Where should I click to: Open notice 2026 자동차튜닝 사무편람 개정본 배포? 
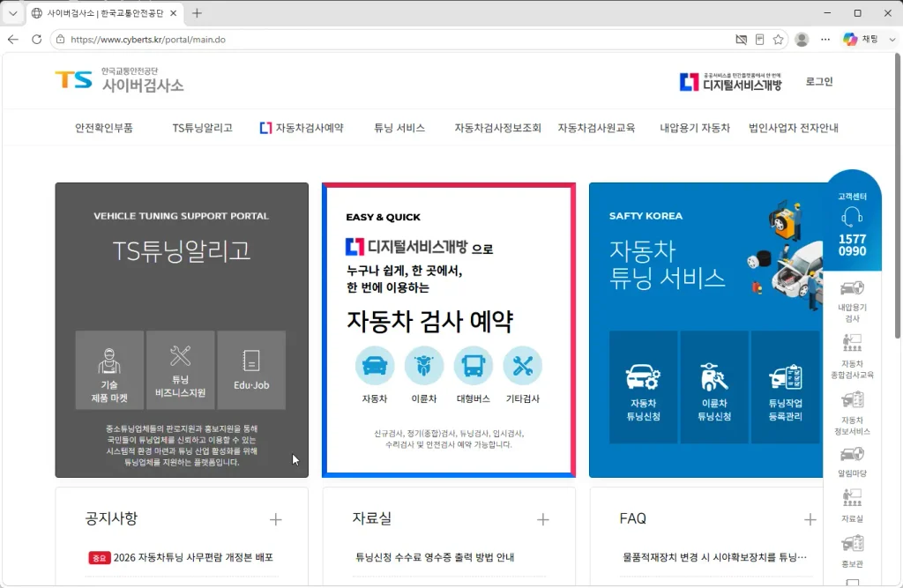[x=193, y=557]
